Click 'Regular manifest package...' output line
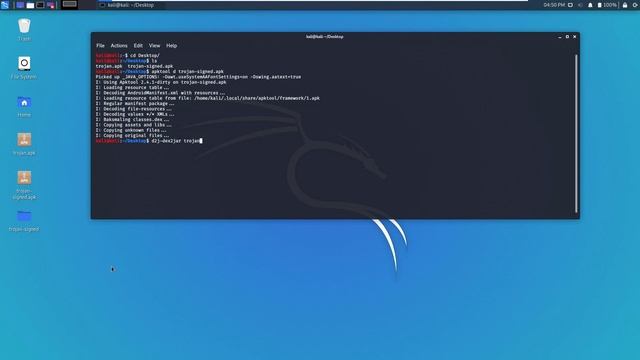640x360 pixels. (135, 103)
